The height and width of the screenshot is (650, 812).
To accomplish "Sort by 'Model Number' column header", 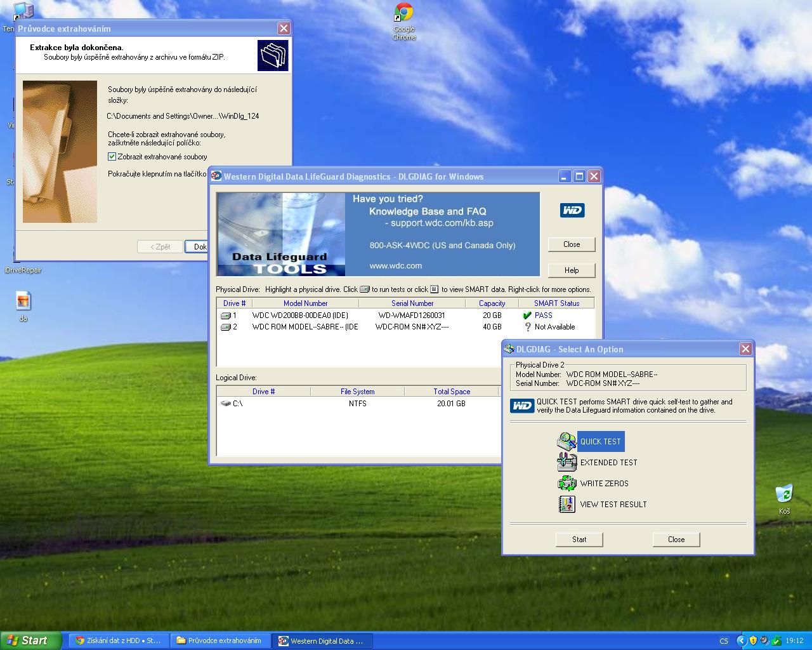I will [305, 303].
